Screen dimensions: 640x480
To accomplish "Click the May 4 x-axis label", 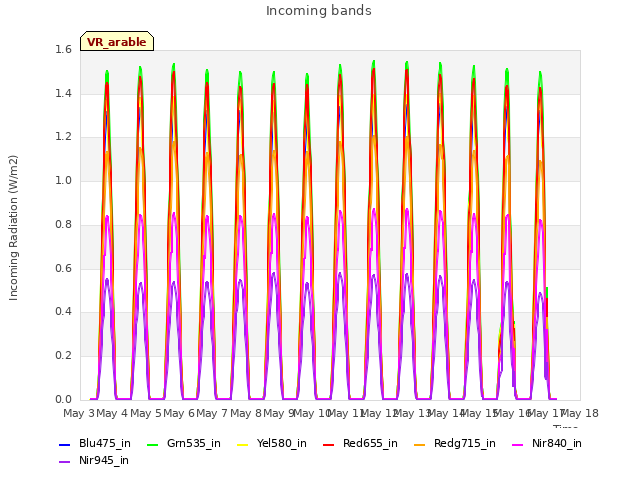I will [112, 414].
